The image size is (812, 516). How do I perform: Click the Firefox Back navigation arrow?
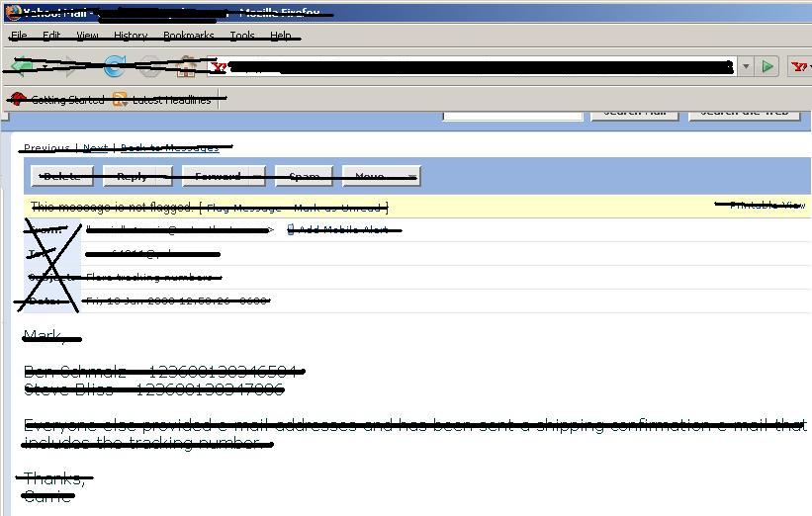click(x=22, y=66)
